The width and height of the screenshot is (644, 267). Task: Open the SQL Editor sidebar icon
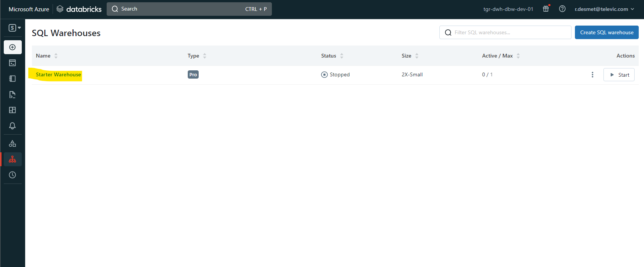click(x=12, y=63)
